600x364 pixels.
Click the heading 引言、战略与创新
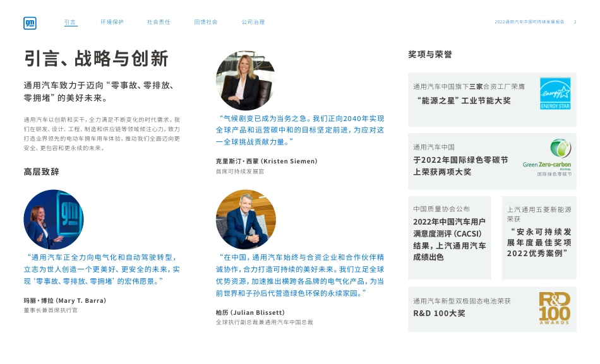pyautogui.click(x=96, y=59)
